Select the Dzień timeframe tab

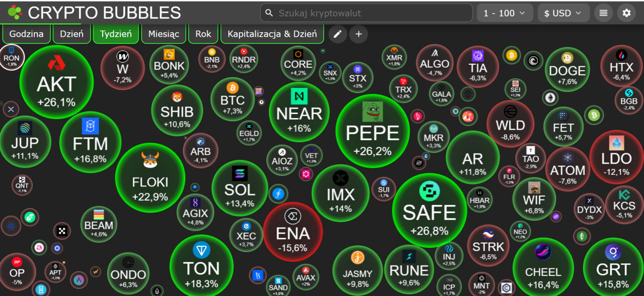click(71, 34)
